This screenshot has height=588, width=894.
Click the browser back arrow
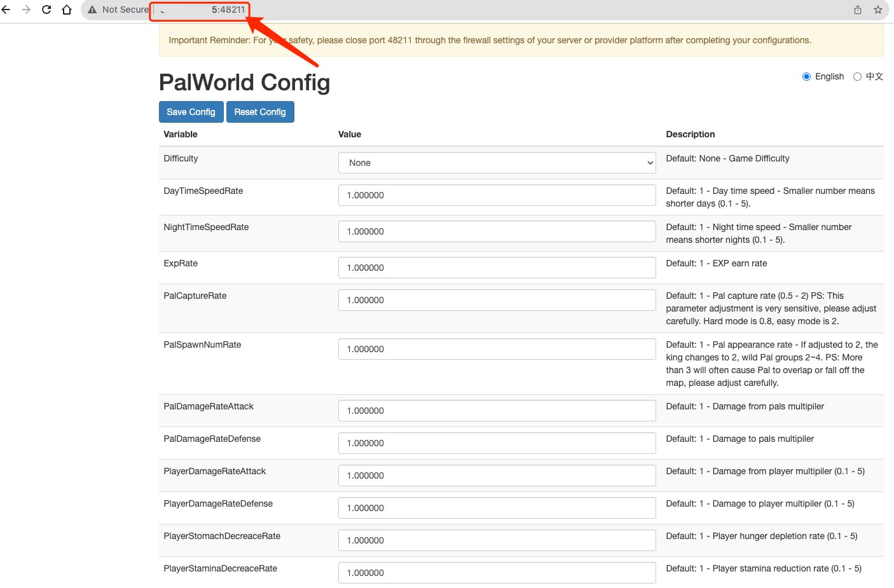tap(6, 10)
